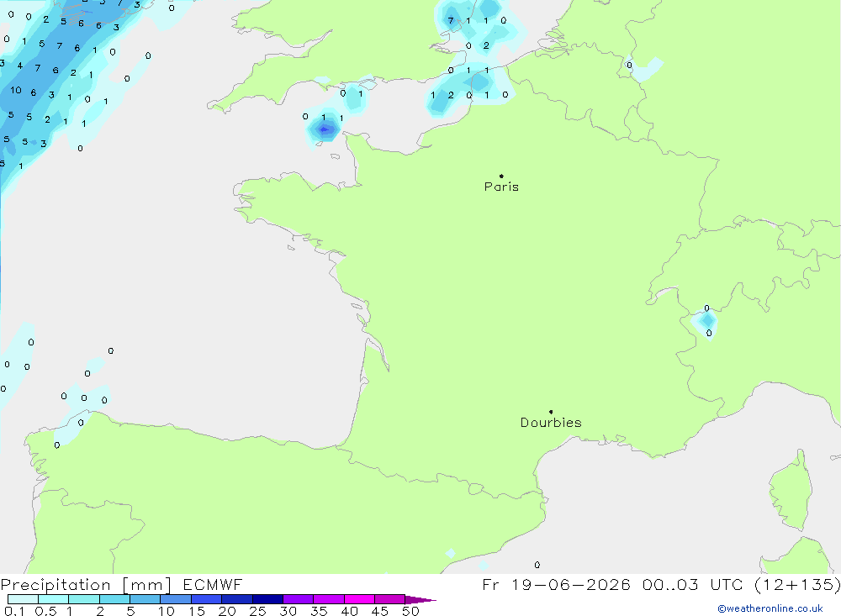
Task: Click the legend label '15'
Action: pyautogui.click(x=197, y=611)
